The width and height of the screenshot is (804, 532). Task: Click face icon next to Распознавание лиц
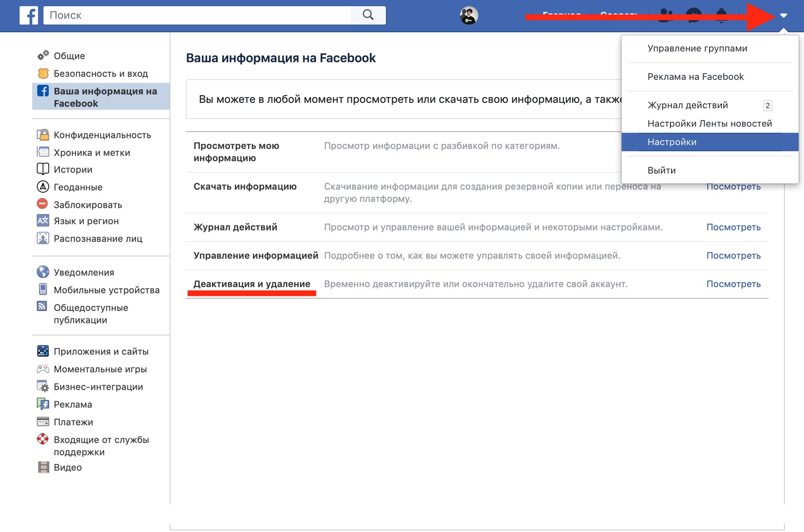pos(43,238)
